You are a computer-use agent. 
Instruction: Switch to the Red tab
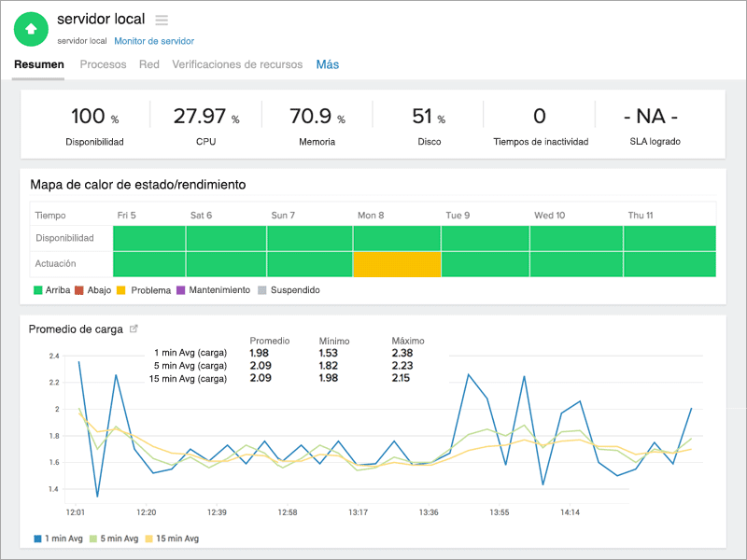click(x=149, y=64)
